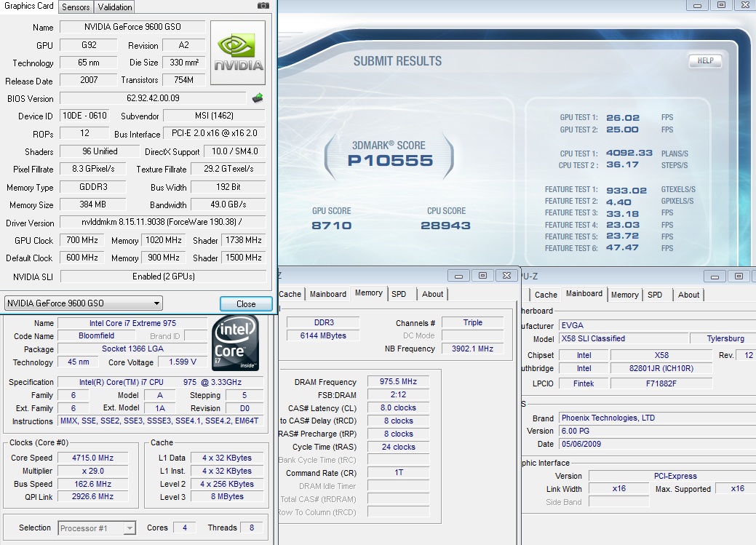Image resolution: width=756 pixels, height=545 pixels.
Task: Click the Intel Core i7 Extreme 975 name
Action: pos(132,323)
